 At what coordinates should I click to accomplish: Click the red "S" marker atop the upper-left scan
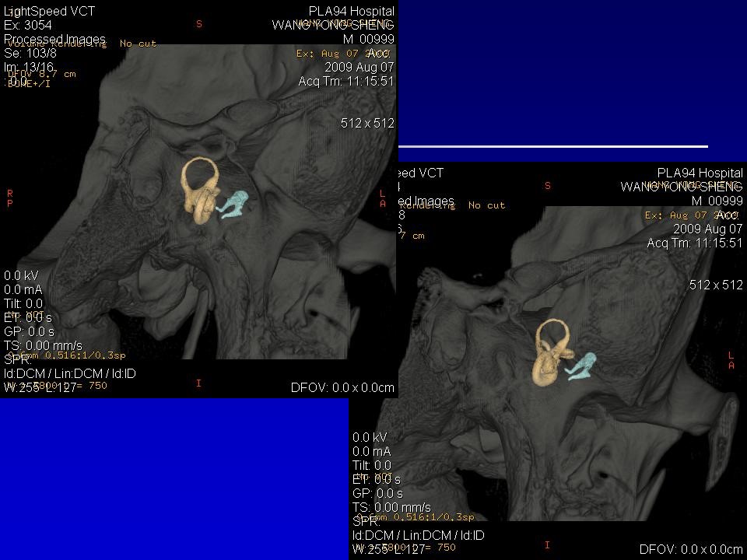[199, 24]
